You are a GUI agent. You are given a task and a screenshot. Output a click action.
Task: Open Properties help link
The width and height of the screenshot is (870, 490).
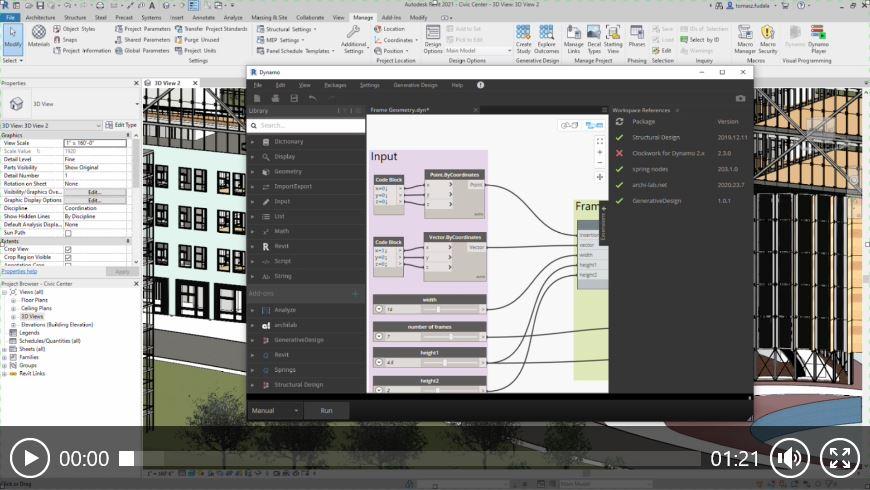19,271
